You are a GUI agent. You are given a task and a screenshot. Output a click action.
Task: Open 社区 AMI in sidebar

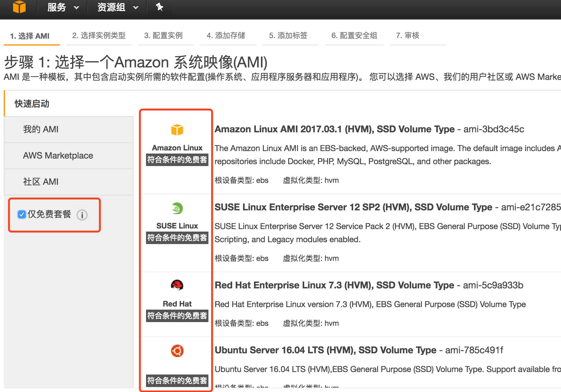[x=69, y=182]
